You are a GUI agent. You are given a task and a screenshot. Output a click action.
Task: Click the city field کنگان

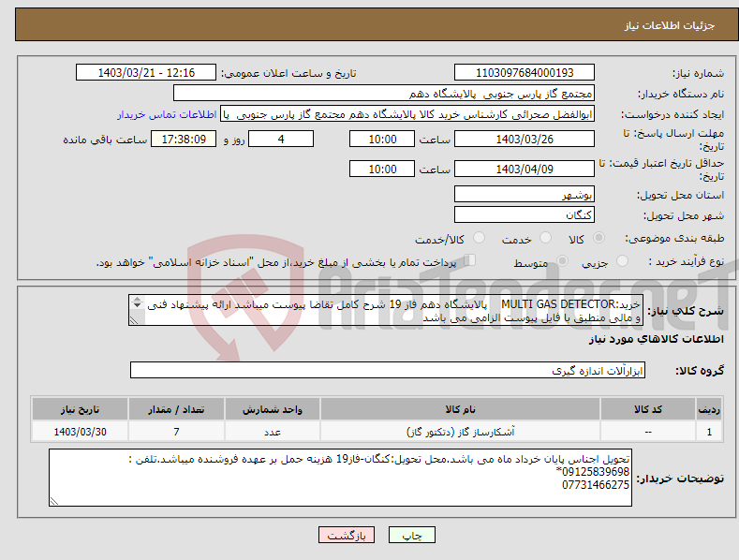(x=525, y=215)
